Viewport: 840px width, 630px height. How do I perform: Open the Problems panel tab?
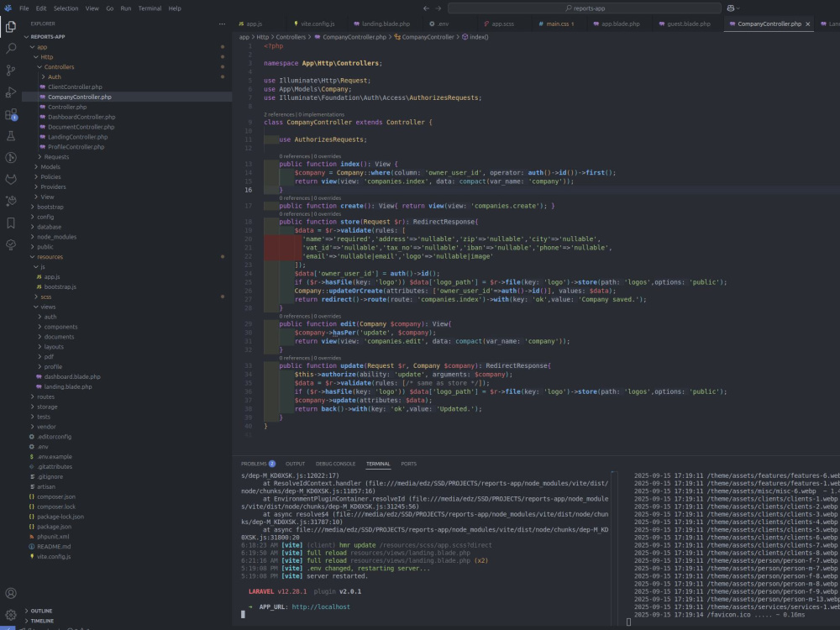pos(258,464)
